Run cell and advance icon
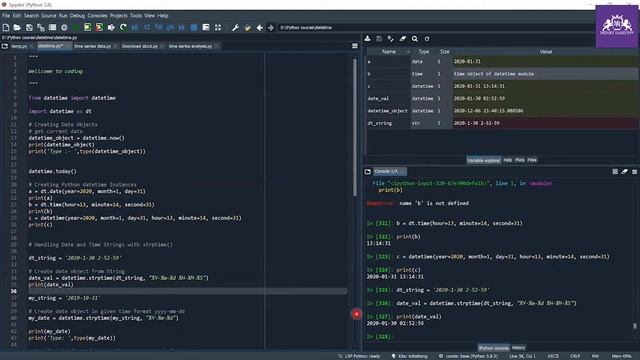The image size is (640, 360). 99,27
